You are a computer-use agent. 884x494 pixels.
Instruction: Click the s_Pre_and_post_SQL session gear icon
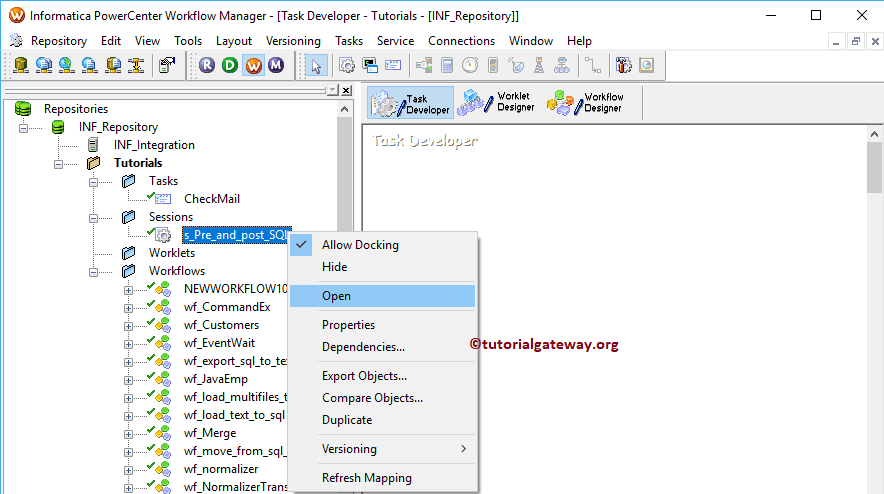163,235
